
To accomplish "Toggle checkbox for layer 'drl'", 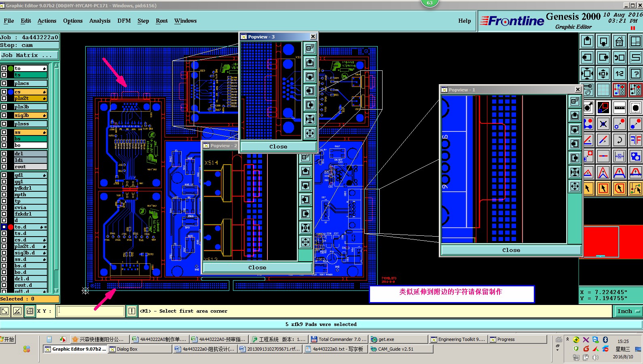I will point(4,154).
